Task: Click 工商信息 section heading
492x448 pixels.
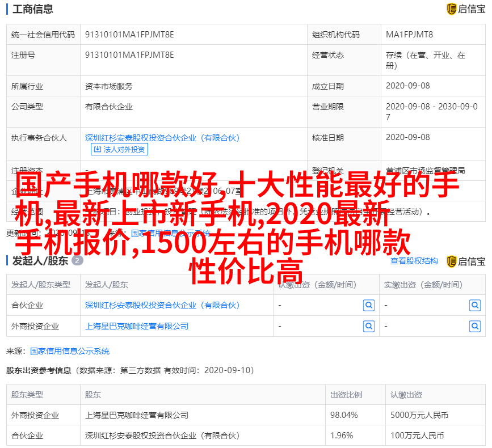Action: (33, 9)
